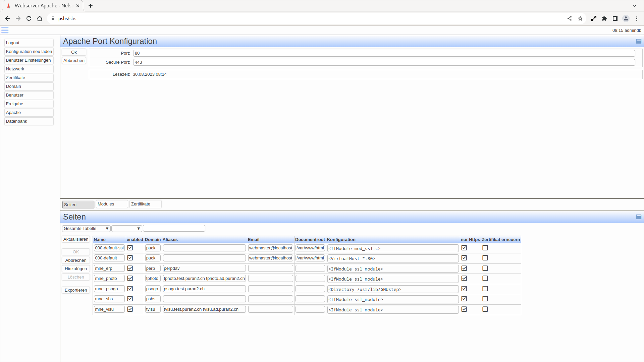Bookmark this page with the star icon
The width and height of the screenshot is (644, 362).
580,19
